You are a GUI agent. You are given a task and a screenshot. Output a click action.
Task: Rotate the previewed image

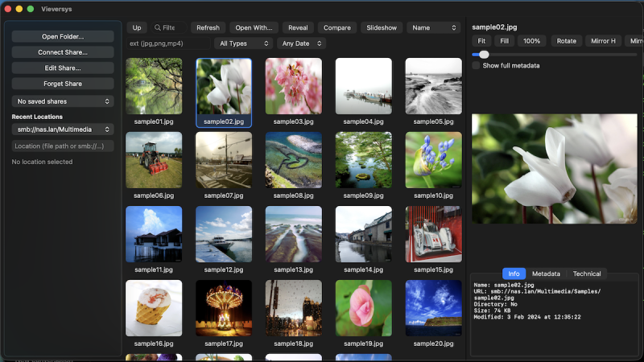[x=567, y=41]
